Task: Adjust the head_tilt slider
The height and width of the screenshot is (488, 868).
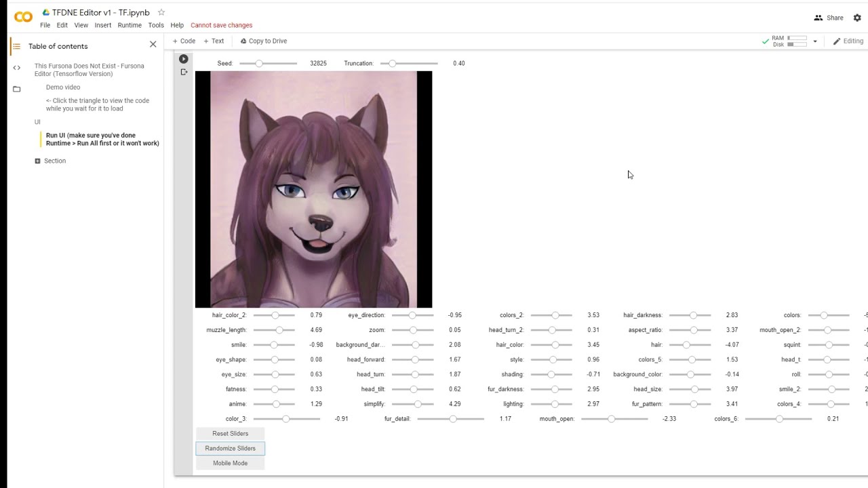Action: 412,390
